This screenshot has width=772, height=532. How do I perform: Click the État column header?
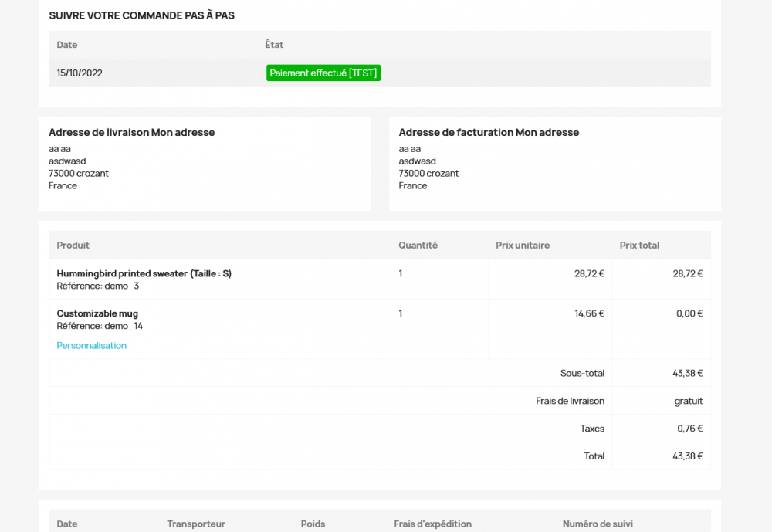[274, 45]
